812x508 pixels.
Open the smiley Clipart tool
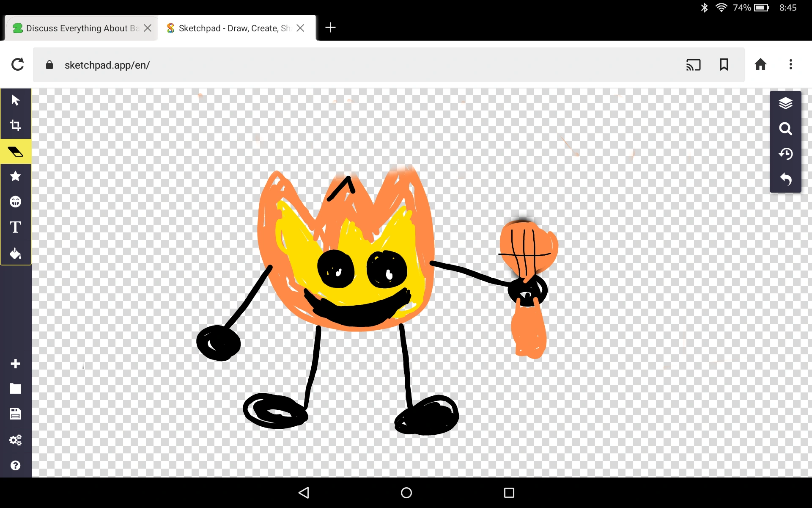click(16, 202)
